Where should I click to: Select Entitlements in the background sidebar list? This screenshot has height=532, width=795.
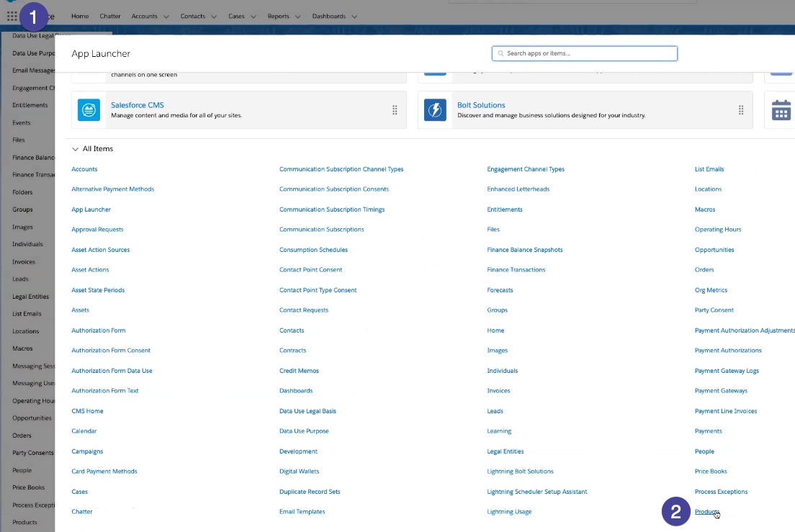(x=30, y=105)
